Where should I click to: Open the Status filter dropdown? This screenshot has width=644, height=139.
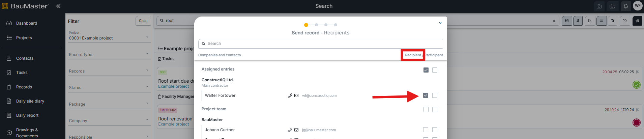[109, 87]
